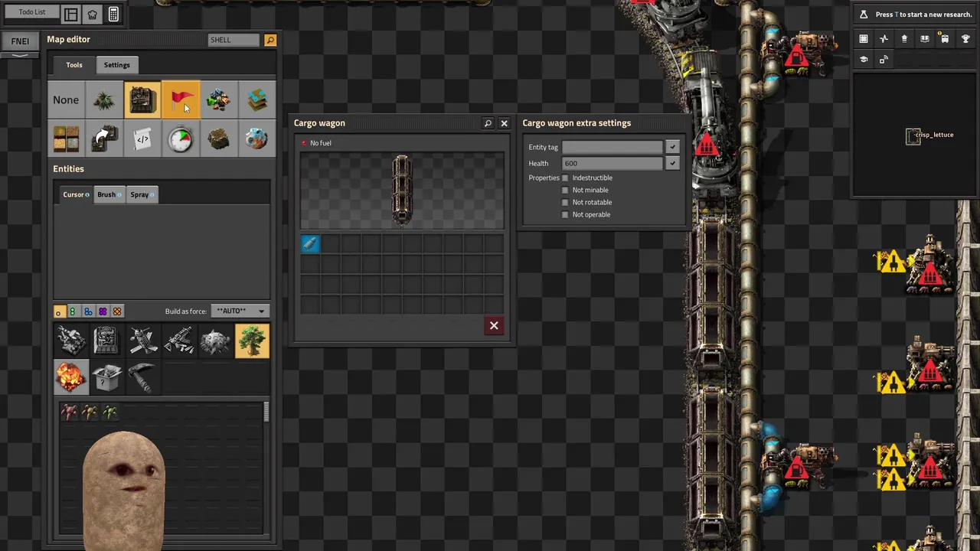The height and width of the screenshot is (551, 980).
Task: Click the cargo wagon preview image
Action: tap(402, 191)
